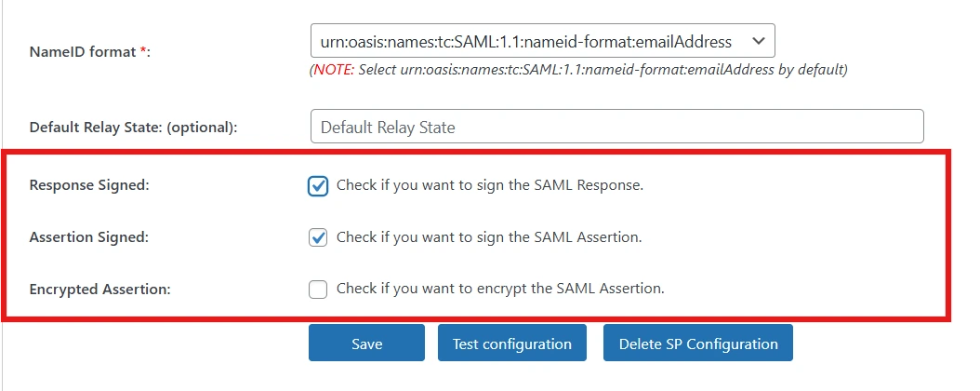Click the 'Response Signed:' field label
Screen dimensions: 980x391
(x=89, y=185)
